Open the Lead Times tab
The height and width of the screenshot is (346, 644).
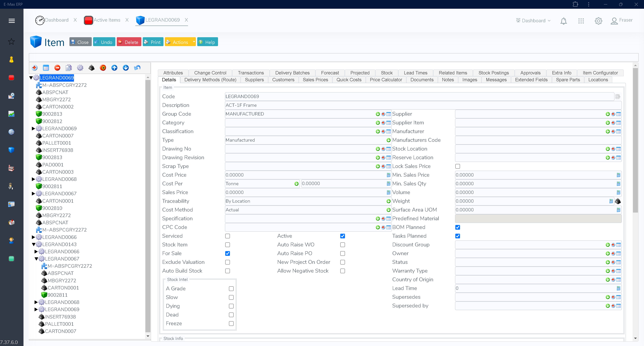(415, 73)
